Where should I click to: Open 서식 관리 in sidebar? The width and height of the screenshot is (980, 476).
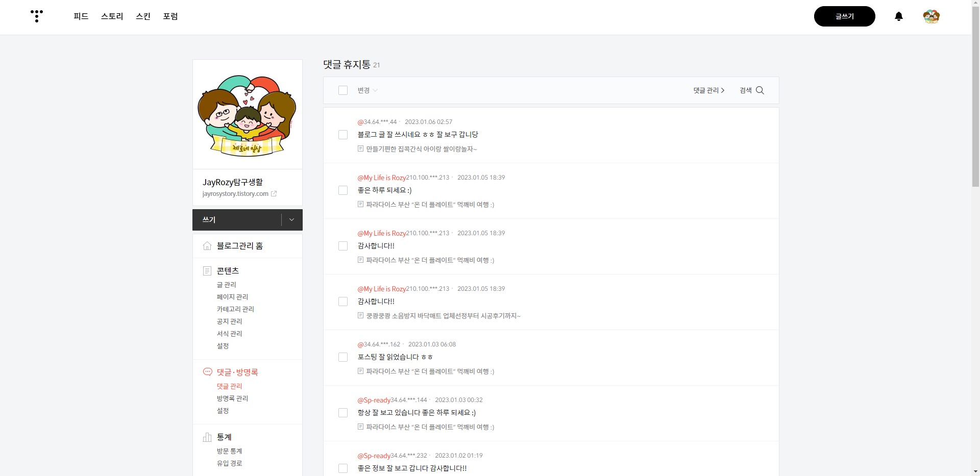pyautogui.click(x=229, y=334)
